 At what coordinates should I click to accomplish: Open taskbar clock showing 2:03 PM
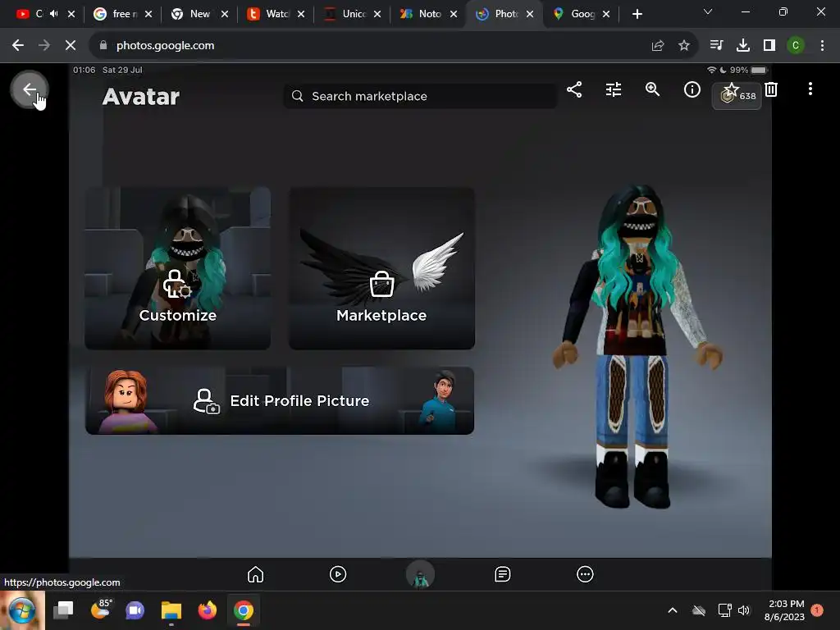point(785,610)
